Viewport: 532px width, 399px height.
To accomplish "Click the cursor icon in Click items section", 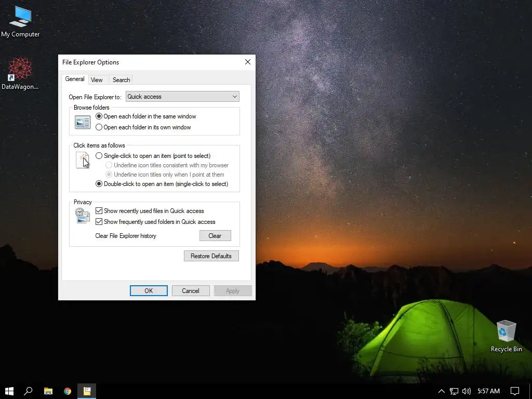I will pyautogui.click(x=83, y=161).
